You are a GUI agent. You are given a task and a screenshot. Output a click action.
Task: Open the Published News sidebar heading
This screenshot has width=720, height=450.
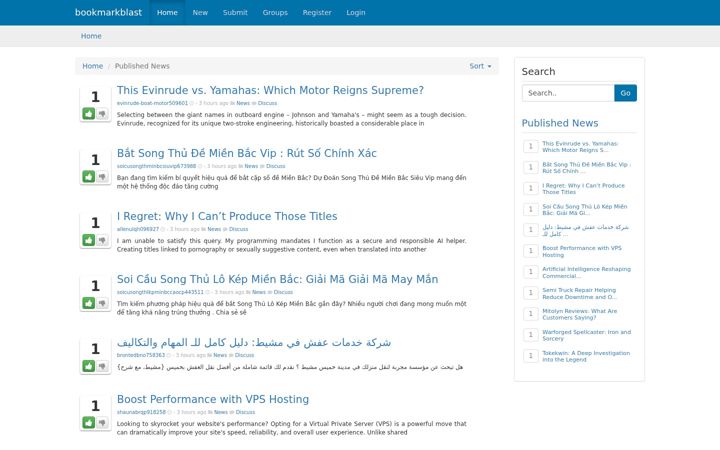coord(560,123)
